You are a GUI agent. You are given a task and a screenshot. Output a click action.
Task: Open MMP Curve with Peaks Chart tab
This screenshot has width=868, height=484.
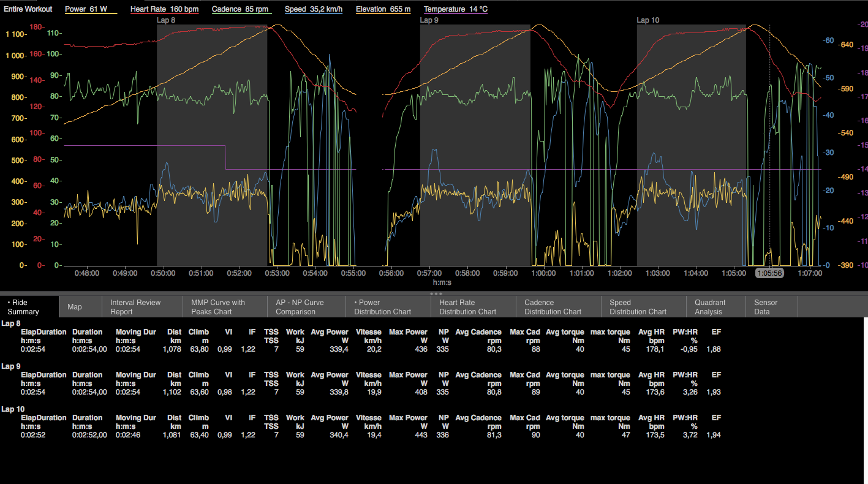tap(218, 307)
